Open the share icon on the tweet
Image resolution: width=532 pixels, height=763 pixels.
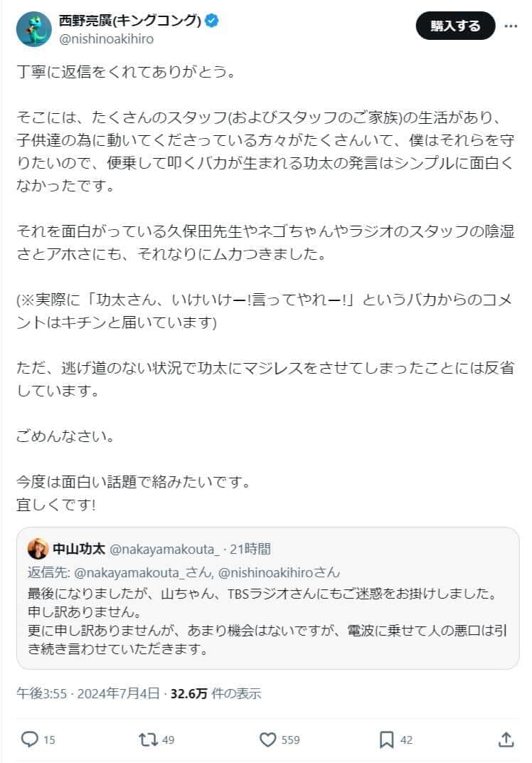coord(507,740)
